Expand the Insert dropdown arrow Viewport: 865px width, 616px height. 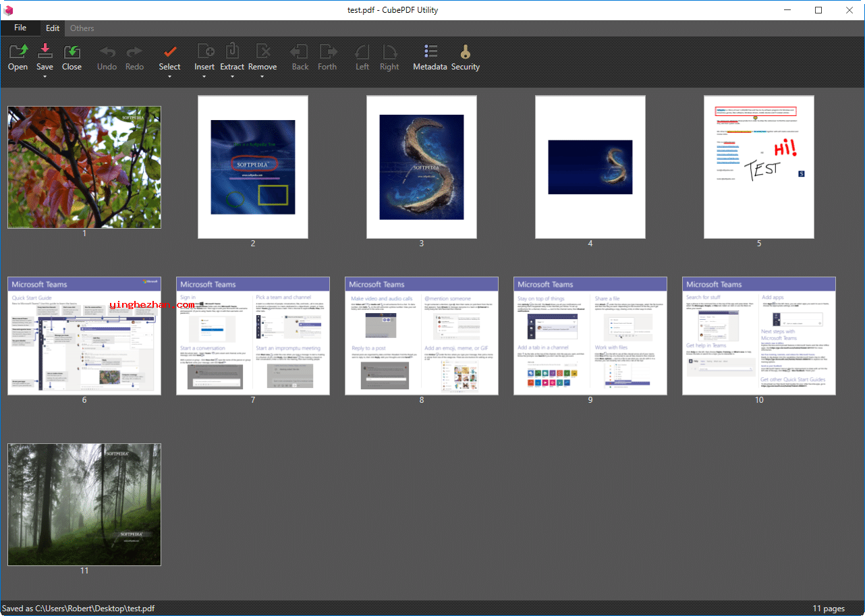click(205, 76)
